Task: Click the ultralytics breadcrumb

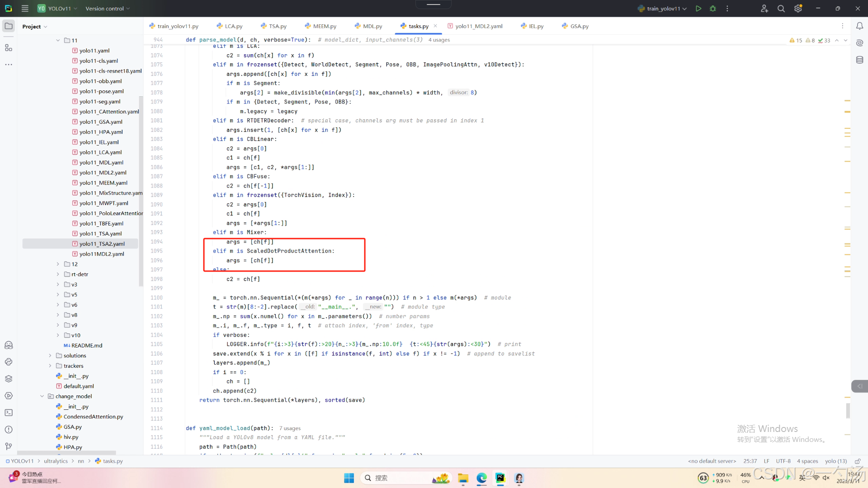Action: coord(56,461)
